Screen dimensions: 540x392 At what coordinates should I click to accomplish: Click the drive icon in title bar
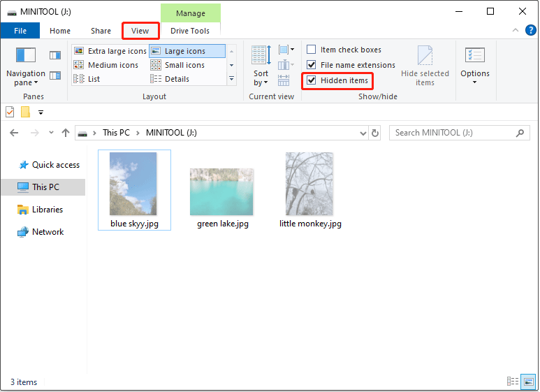[x=12, y=13]
